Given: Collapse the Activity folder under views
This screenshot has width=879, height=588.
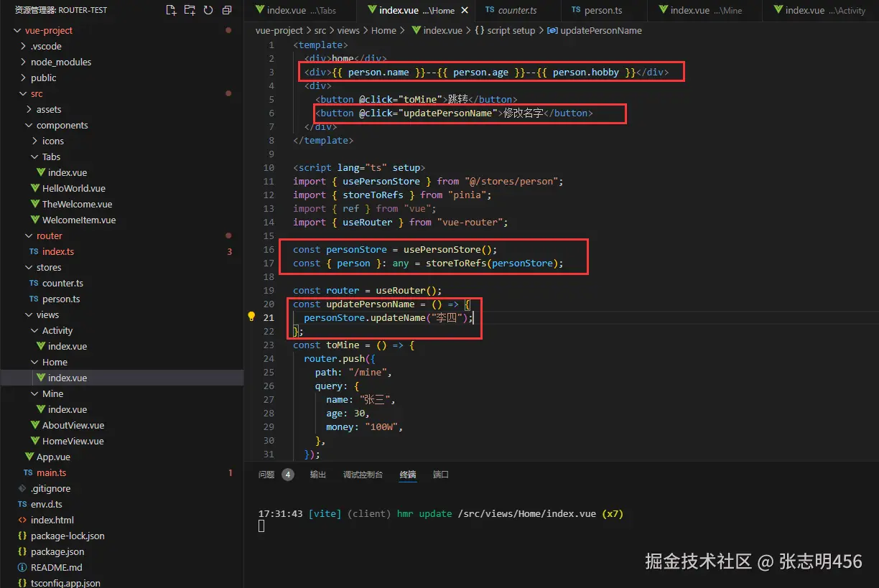Looking at the screenshot, I should [x=34, y=330].
